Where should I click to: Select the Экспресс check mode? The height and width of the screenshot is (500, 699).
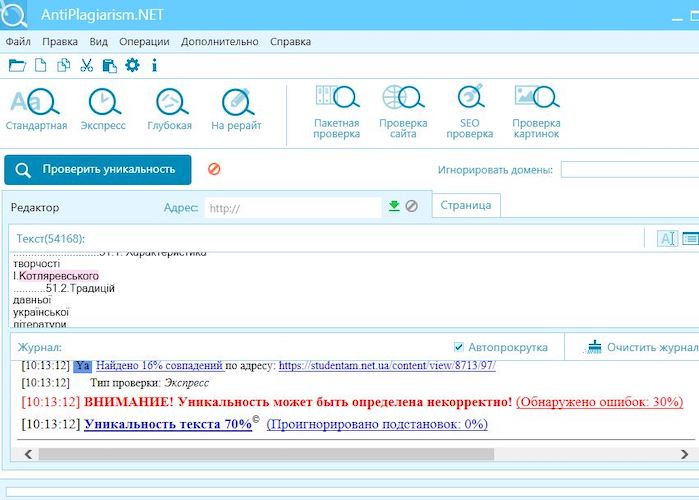pyautogui.click(x=103, y=109)
